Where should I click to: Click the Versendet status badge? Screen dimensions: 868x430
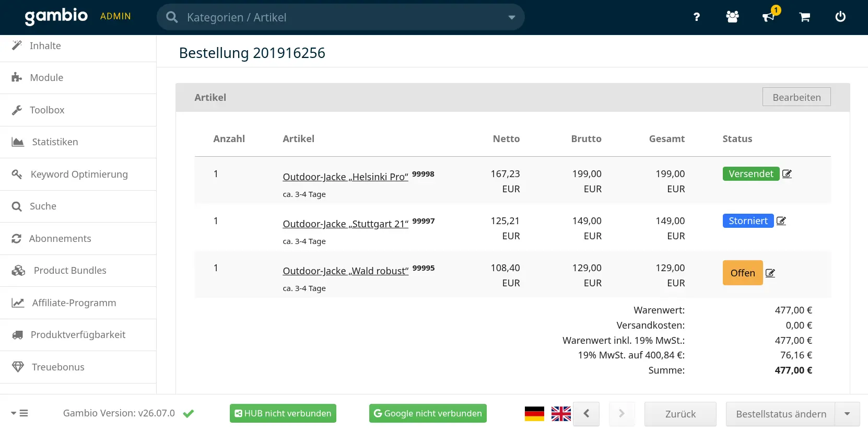pyautogui.click(x=751, y=174)
